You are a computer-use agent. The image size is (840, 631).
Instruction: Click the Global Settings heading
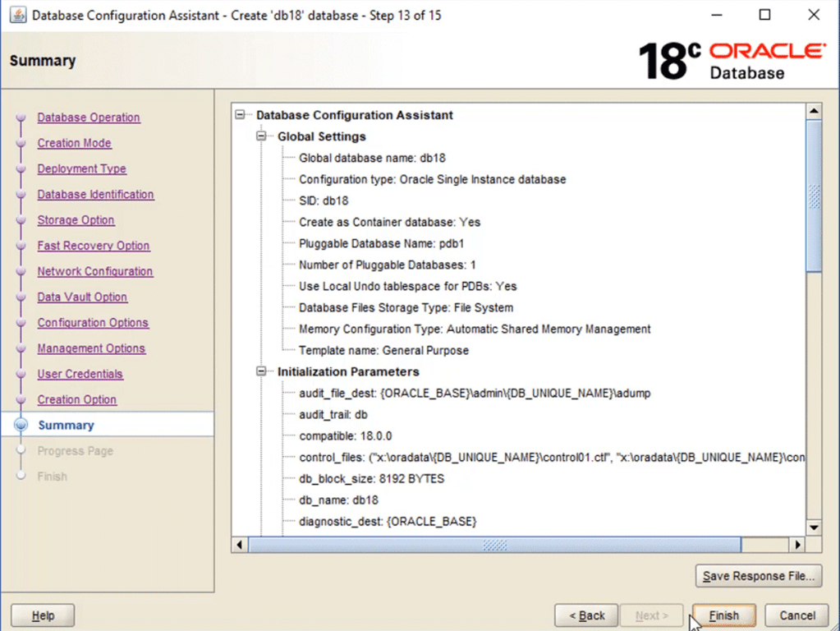pos(321,136)
